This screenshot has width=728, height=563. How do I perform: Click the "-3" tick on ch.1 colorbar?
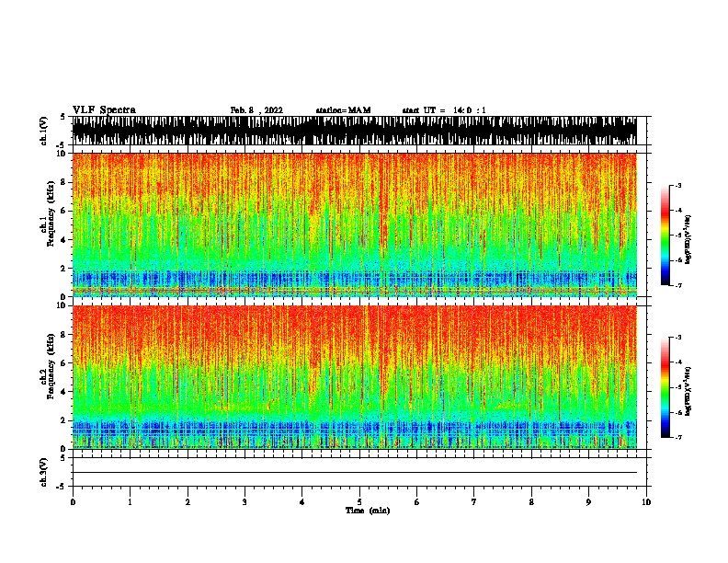tap(678, 185)
